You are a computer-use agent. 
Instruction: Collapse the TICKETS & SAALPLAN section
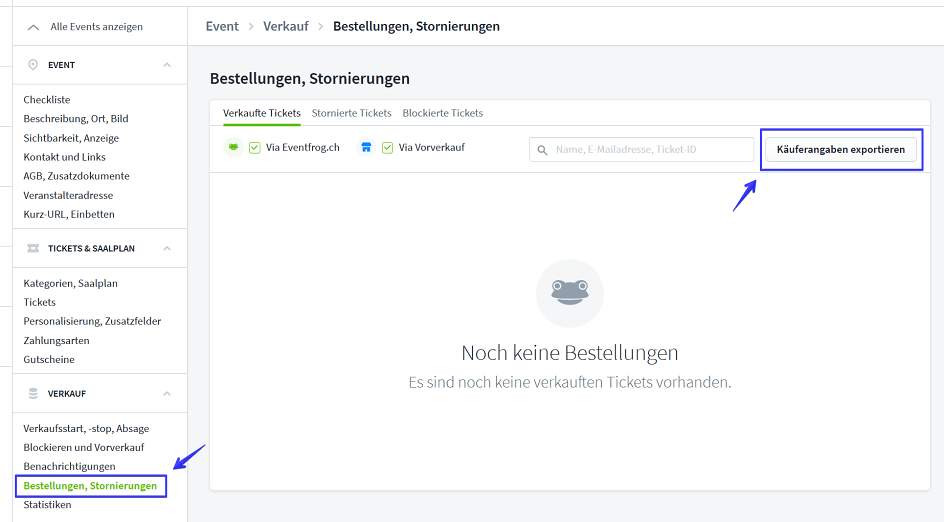(x=166, y=248)
